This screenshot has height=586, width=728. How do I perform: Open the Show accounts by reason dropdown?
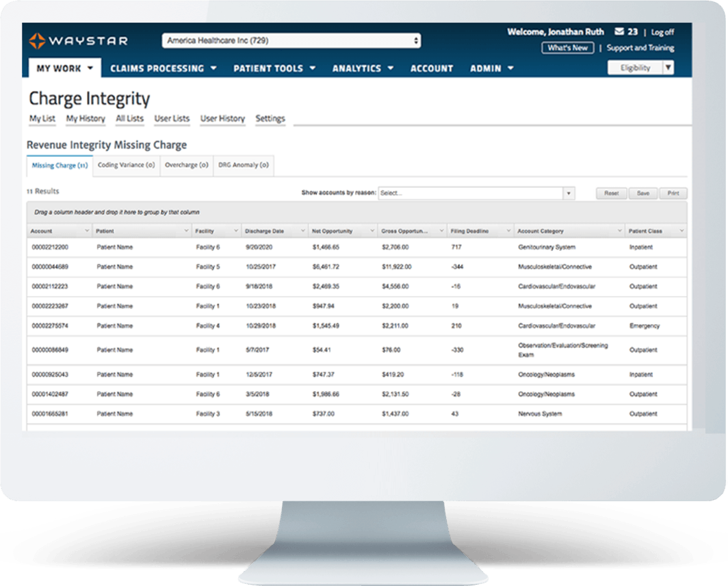(x=568, y=193)
